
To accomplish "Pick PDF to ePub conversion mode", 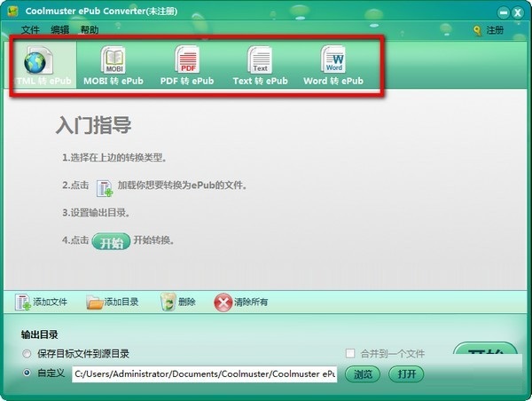I will pos(187,66).
